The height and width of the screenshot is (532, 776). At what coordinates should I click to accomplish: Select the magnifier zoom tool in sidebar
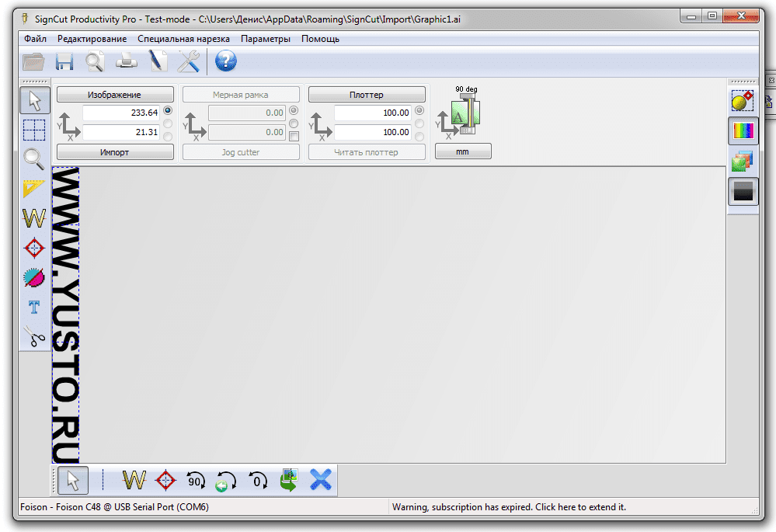[34, 159]
